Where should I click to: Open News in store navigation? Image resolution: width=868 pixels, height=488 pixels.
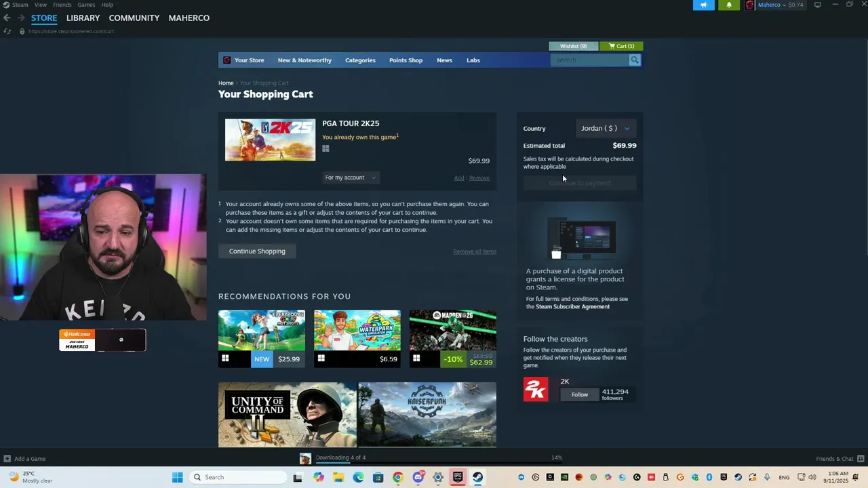pyautogui.click(x=444, y=60)
